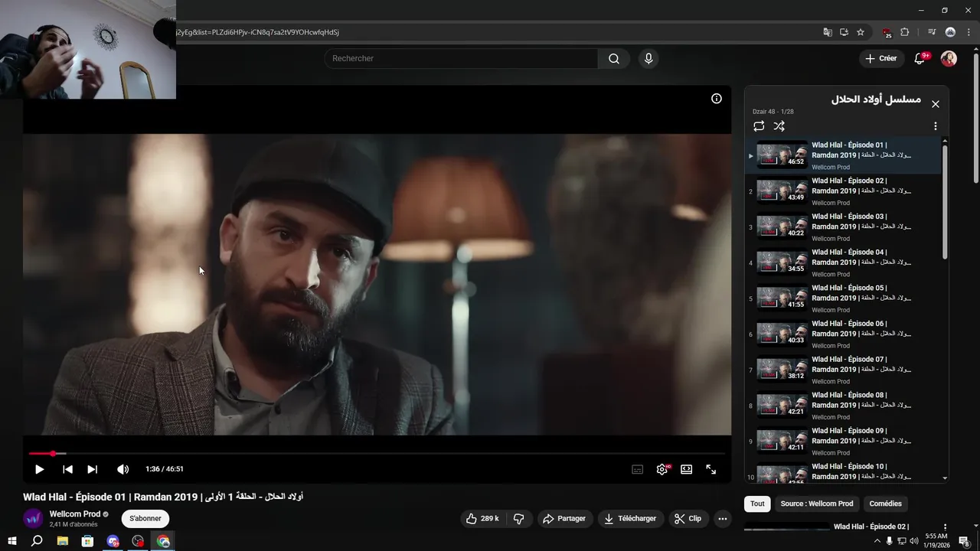The height and width of the screenshot is (551, 980).
Task: Click the video info card icon
Action: [717, 98]
